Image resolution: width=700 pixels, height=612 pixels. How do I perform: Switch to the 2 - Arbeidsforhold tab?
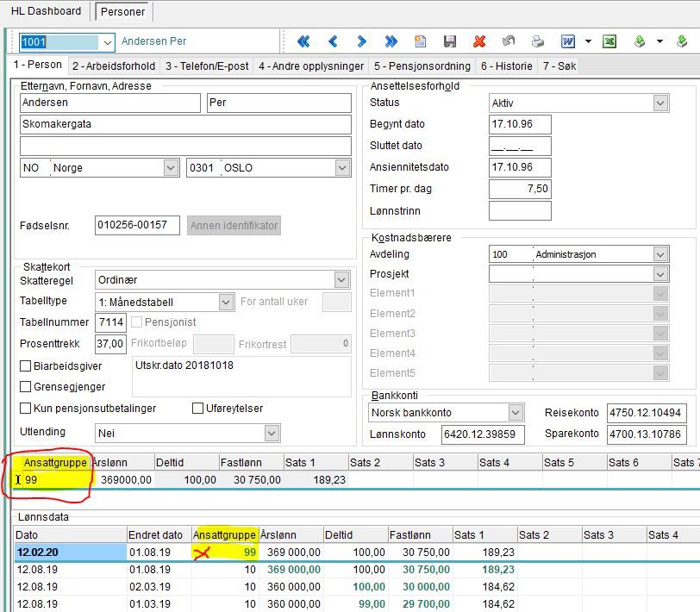pyautogui.click(x=113, y=66)
